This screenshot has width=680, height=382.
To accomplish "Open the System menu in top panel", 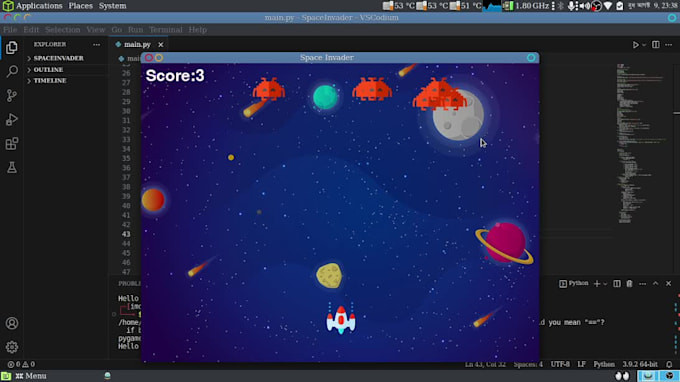I will click(x=112, y=6).
